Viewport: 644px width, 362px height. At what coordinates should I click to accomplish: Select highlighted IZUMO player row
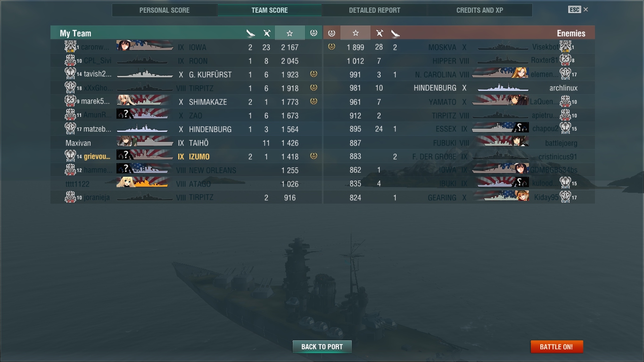[x=186, y=156]
